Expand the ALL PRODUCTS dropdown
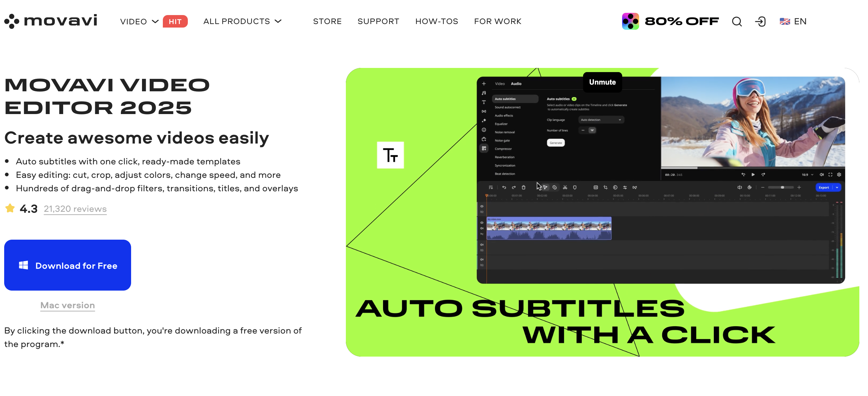 click(x=242, y=21)
